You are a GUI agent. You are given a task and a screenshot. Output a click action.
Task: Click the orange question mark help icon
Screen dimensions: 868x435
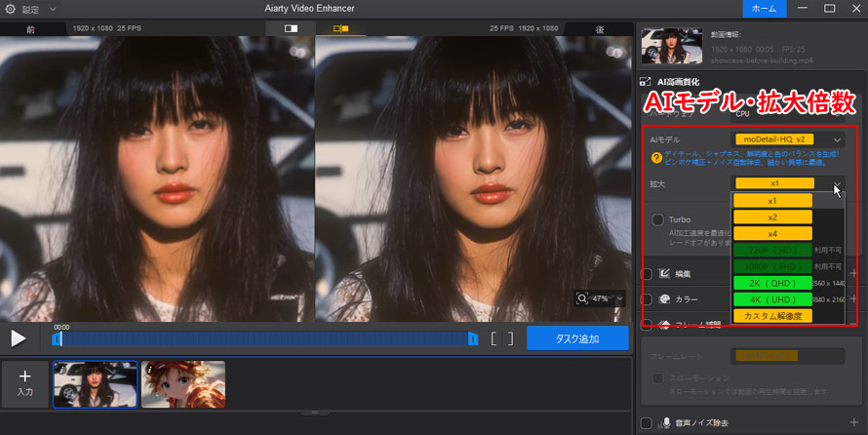[656, 158]
